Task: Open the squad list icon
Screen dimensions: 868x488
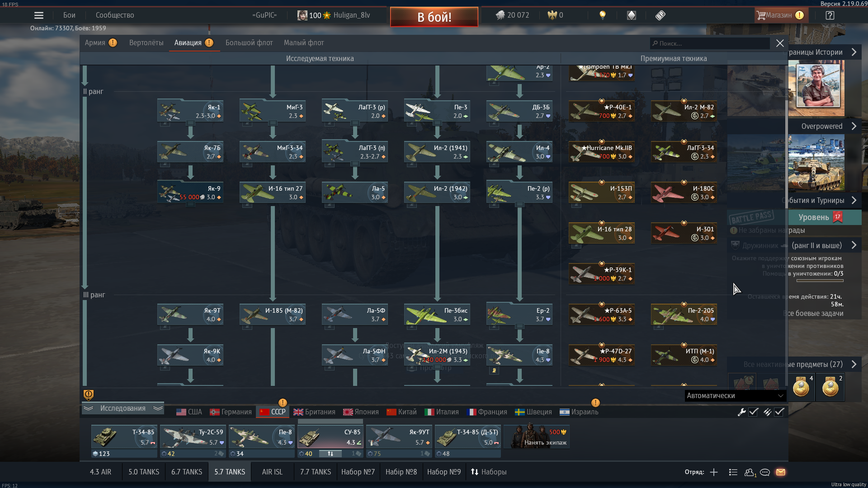Action: click(x=733, y=472)
